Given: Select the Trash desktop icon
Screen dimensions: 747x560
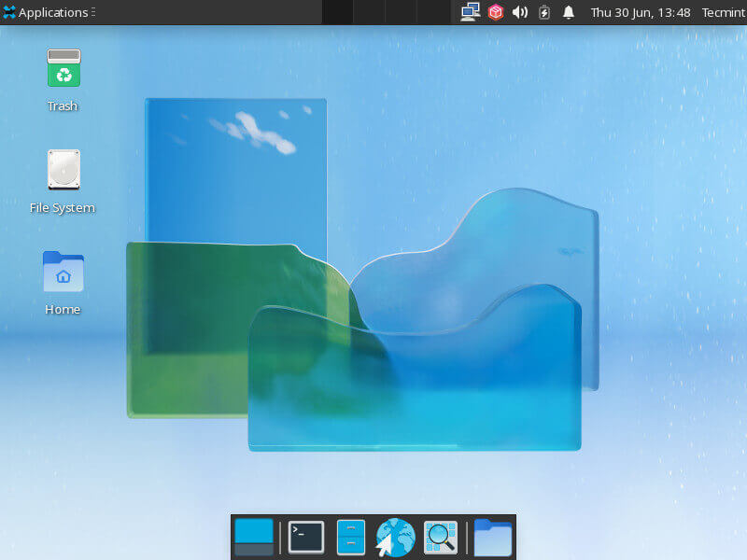Looking at the screenshot, I should (x=63, y=68).
